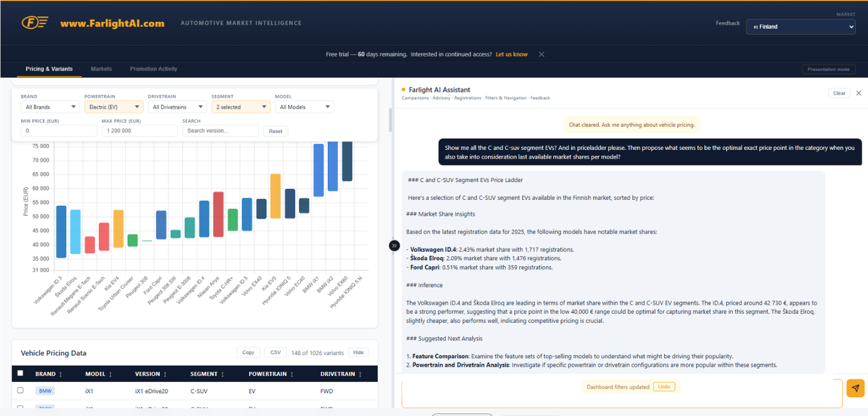Focus the Search version input
Viewport: 868px width, 416px height.
[220, 131]
